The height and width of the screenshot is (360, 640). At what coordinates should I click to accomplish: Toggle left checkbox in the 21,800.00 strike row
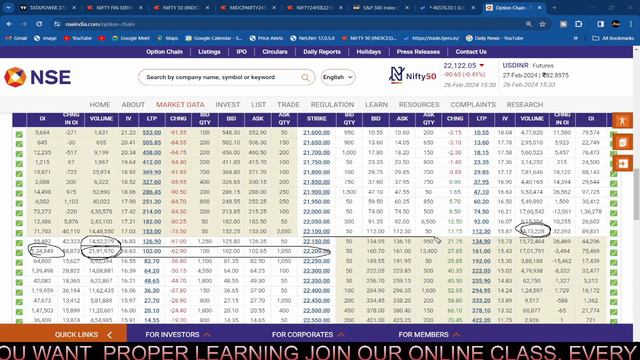pos(19,173)
